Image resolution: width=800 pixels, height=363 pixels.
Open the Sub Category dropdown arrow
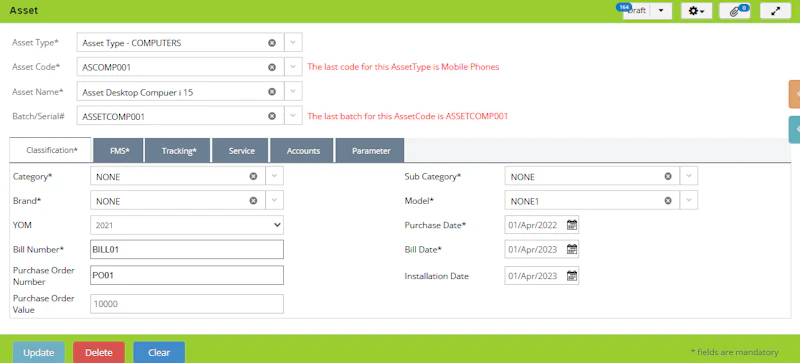coord(689,176)
